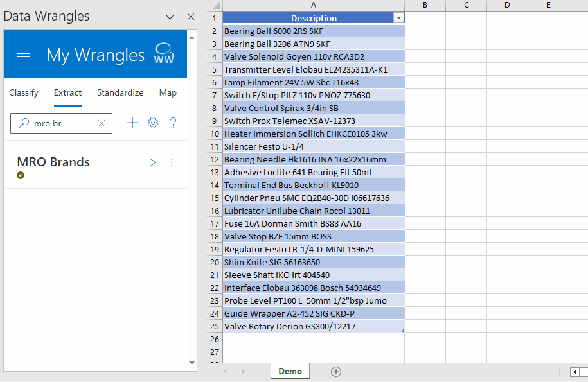Select column A header
The image size is (588, 382).
(x=314, y=5)
